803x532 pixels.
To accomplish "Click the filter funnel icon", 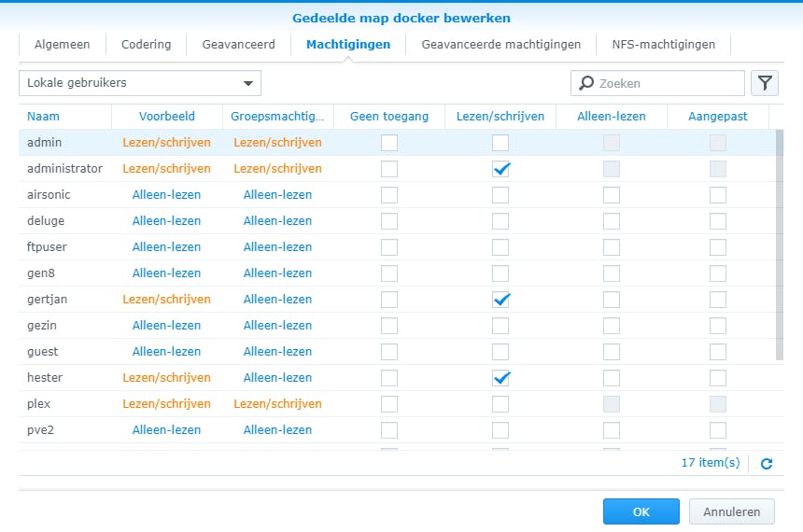I will click(x=765, y=83).
